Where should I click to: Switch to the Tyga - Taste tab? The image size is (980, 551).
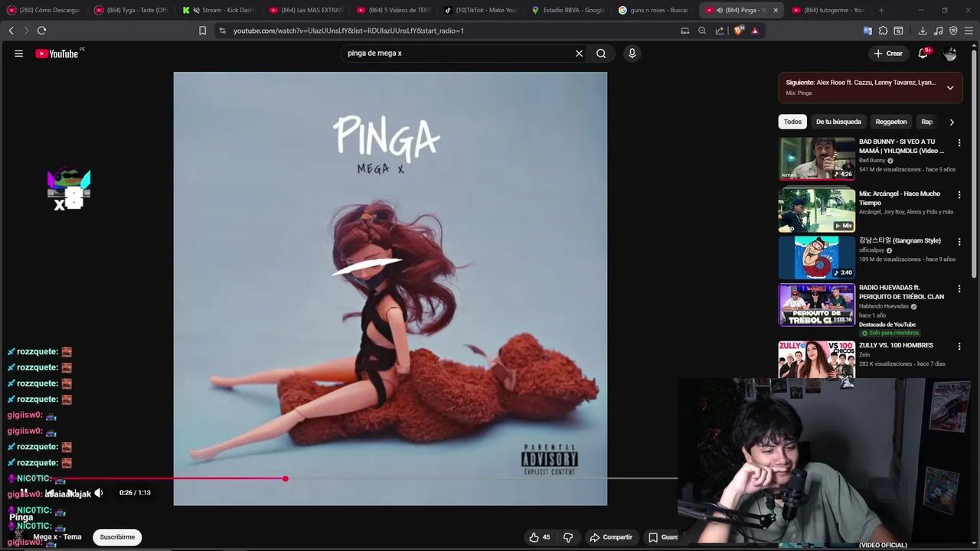pos(132,10)
